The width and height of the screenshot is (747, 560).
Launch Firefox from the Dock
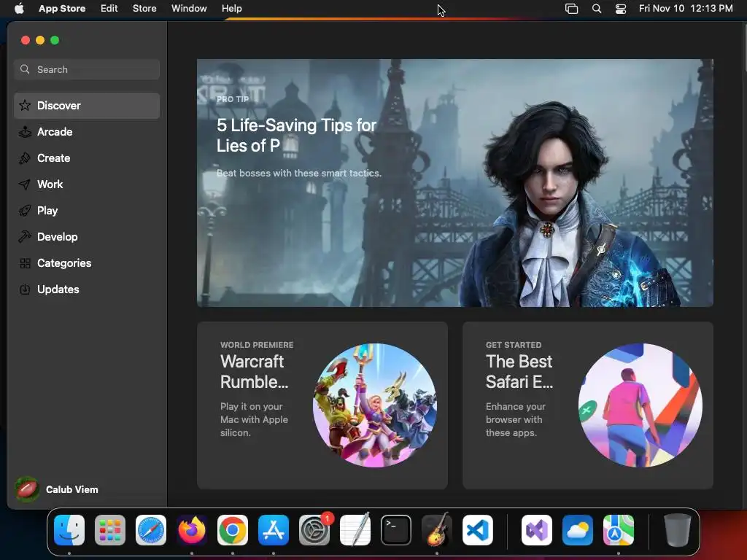coord(192,530)
